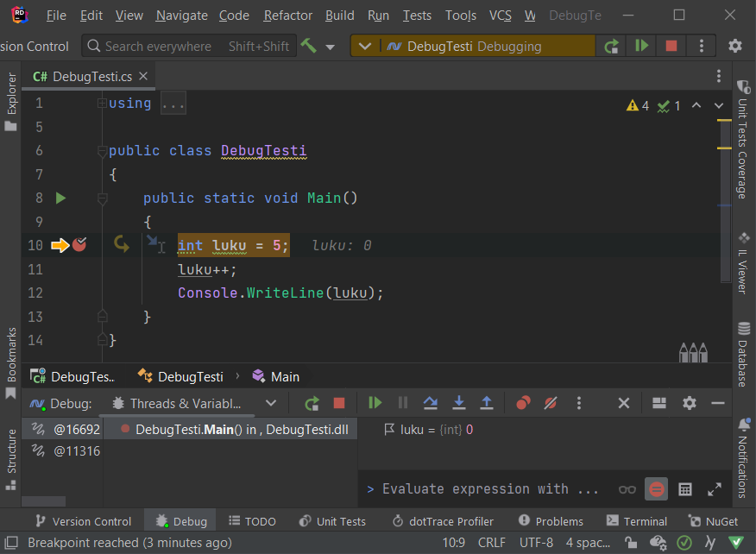Click the Step Over icon in debug toolbar
This screenshot has height=554, width=756.
pyautogui.click(x=430, y=402)
